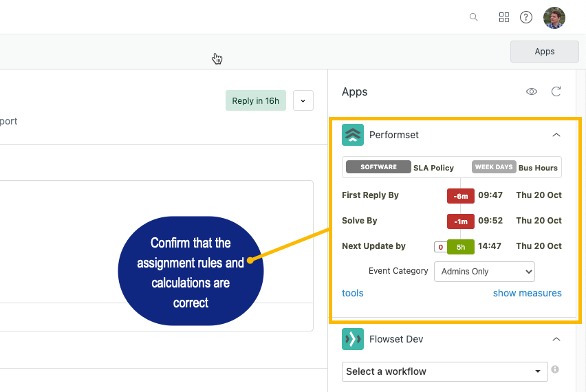Click the Performset app logo

tap(353, 135)
